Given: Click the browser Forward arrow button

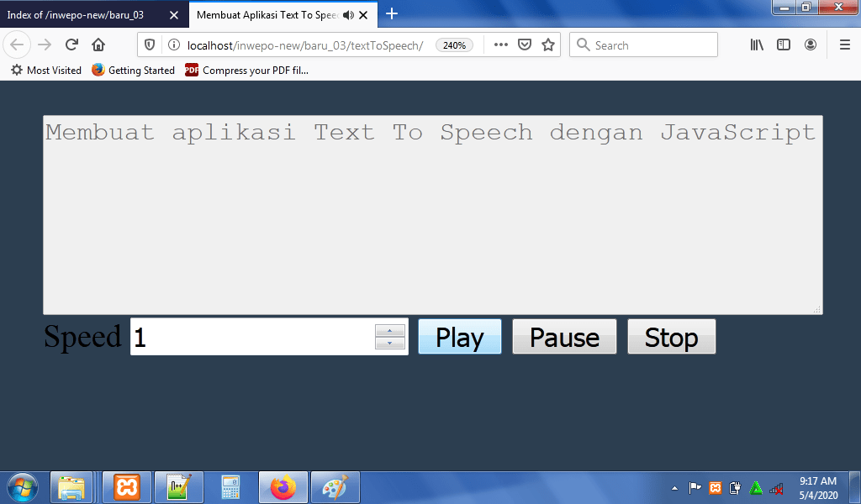Looking at the screenshot, I should click(x=45, y=45).
